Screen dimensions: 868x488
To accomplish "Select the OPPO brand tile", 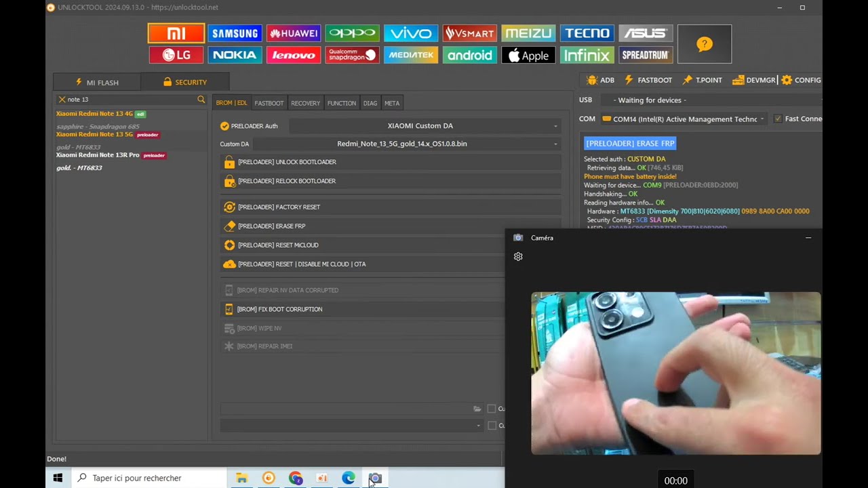I will 352,33.
